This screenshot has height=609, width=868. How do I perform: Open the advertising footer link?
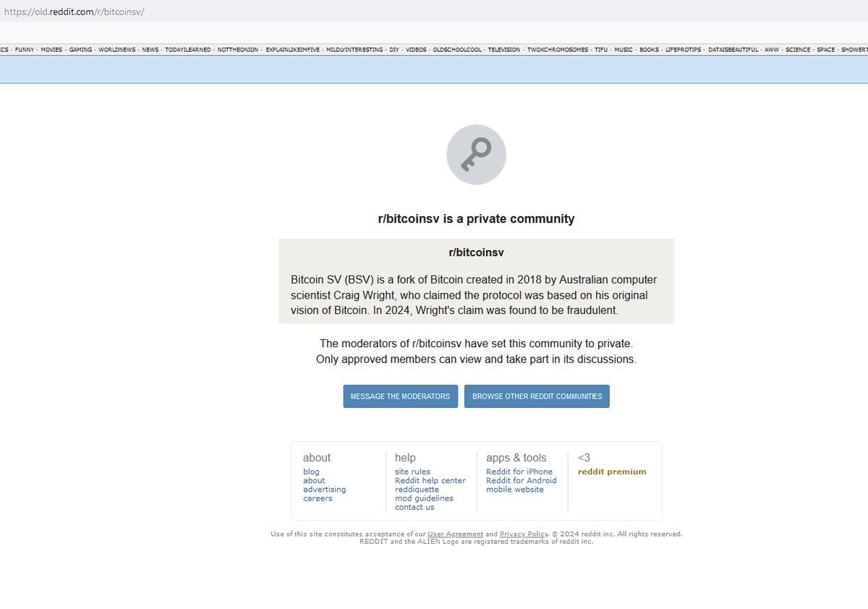tap(324, 490)
